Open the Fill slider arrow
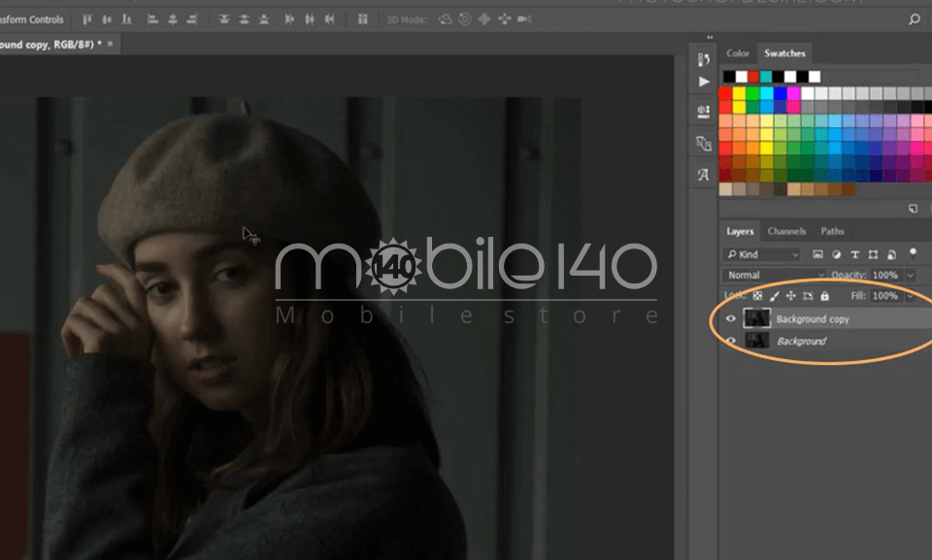Image resolution: width=932 pixels, height=560 pixels. pos(910,295)
